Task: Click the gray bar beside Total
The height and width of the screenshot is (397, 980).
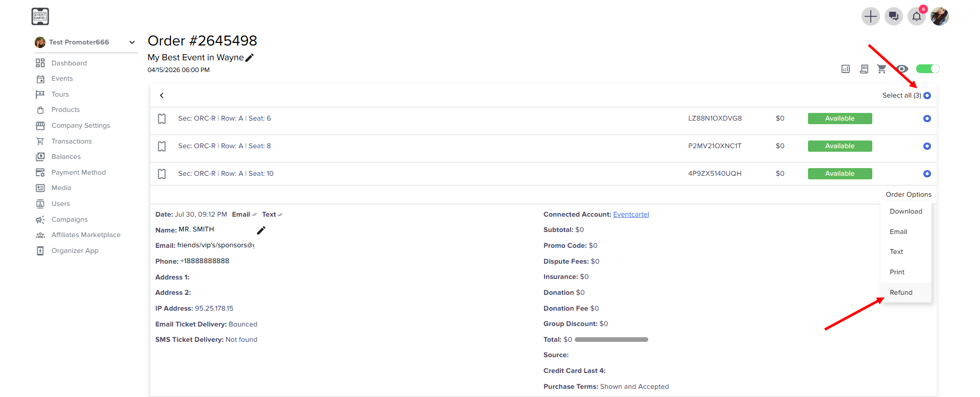Action: (611, 340)
